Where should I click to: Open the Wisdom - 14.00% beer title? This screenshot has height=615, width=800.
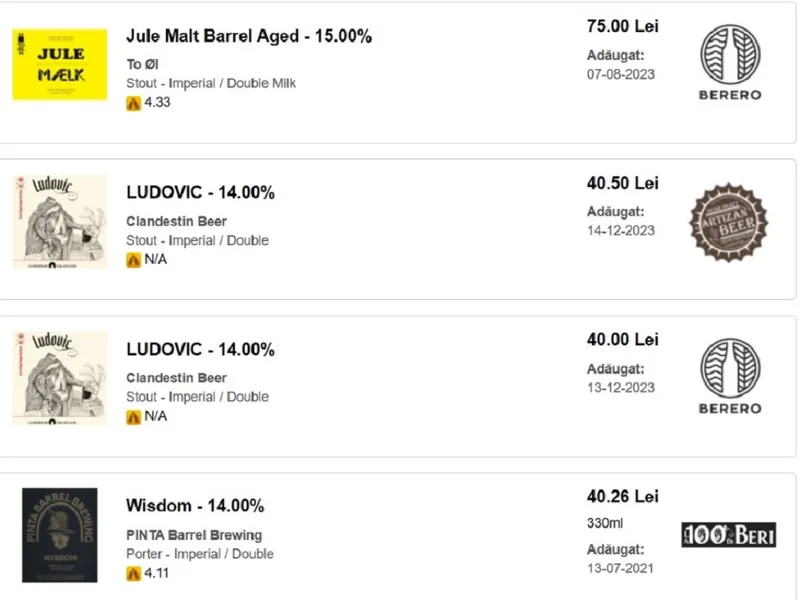[x=195, y=505]
